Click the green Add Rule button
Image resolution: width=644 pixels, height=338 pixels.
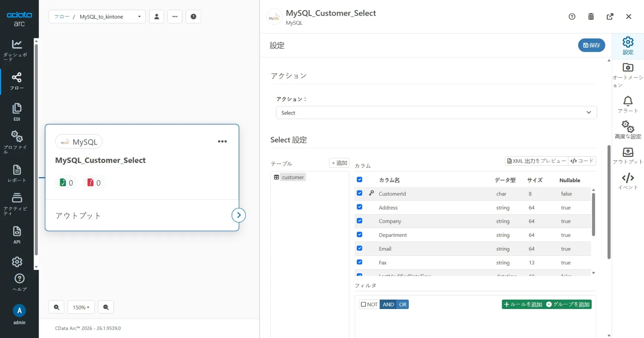(522, 305)
